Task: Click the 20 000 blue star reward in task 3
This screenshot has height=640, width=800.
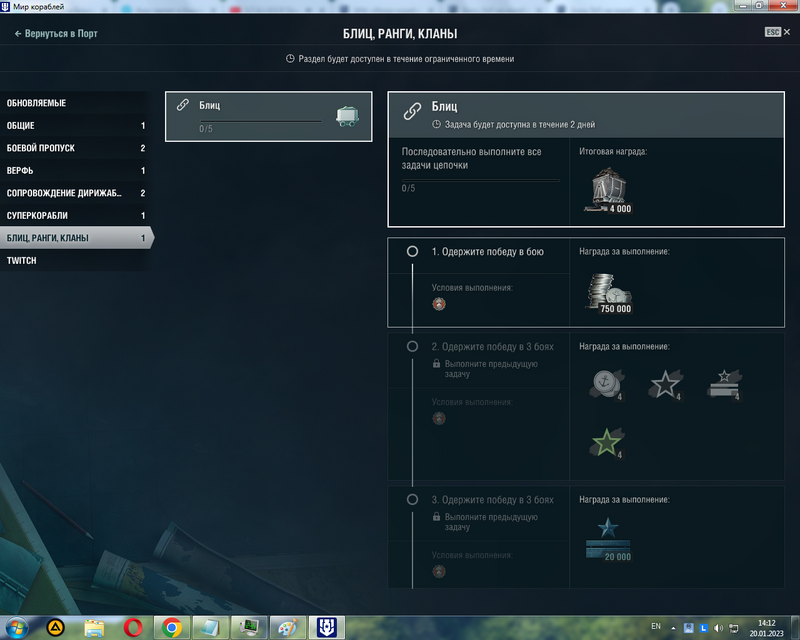Action: coord(608,540)
